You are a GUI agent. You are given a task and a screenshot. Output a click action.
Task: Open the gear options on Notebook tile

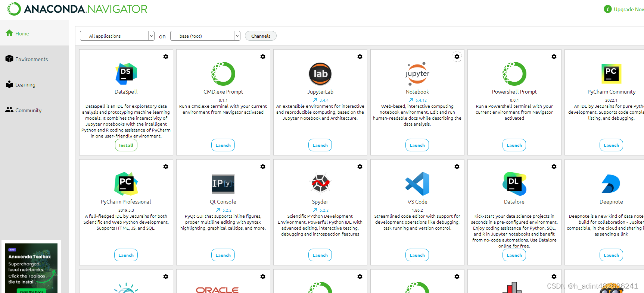click(457, 57)
